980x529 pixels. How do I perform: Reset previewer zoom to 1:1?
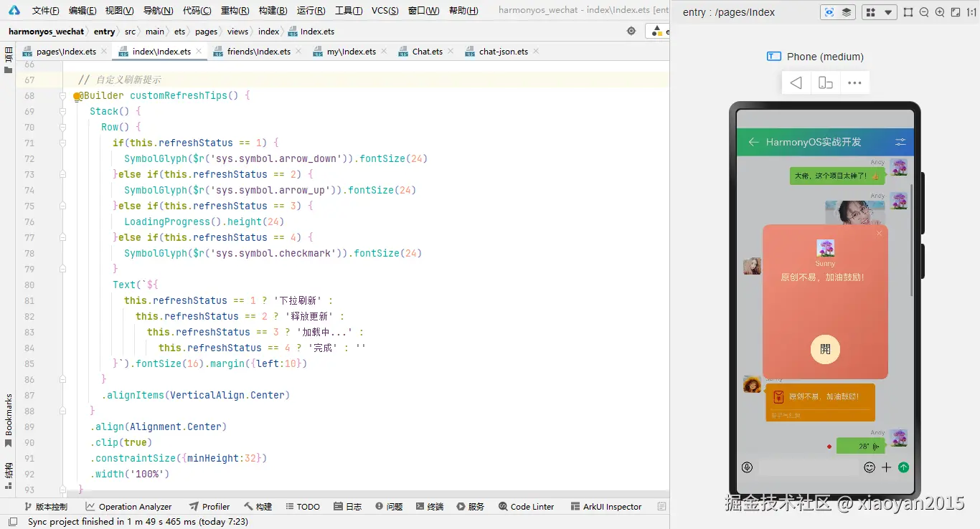972,12
